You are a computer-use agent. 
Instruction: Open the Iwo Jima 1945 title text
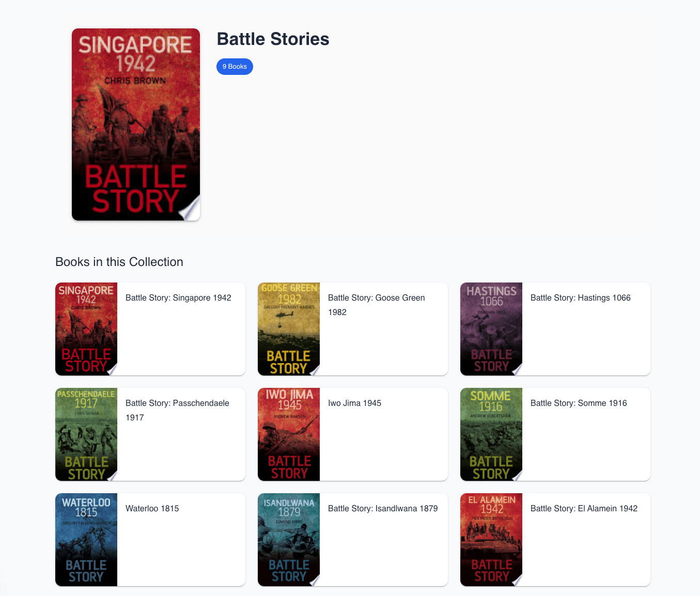click(354, 403)
